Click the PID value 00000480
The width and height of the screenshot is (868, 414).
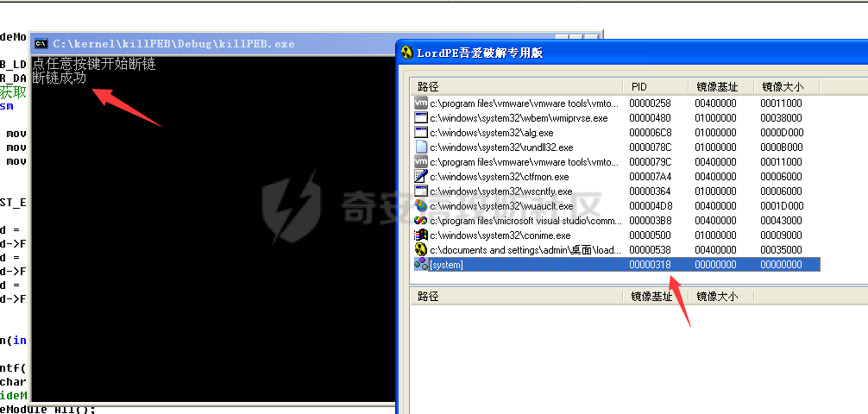click(x=650, y=118)
